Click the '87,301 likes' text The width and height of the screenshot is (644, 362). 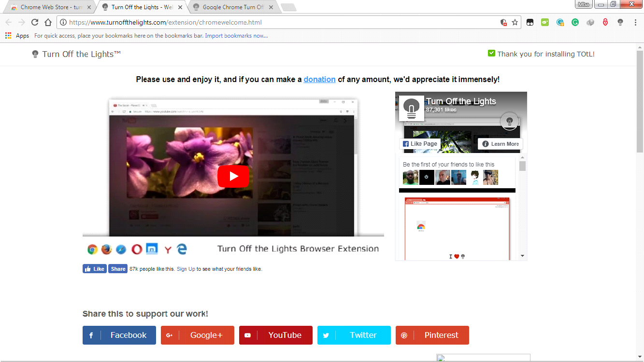441,110
